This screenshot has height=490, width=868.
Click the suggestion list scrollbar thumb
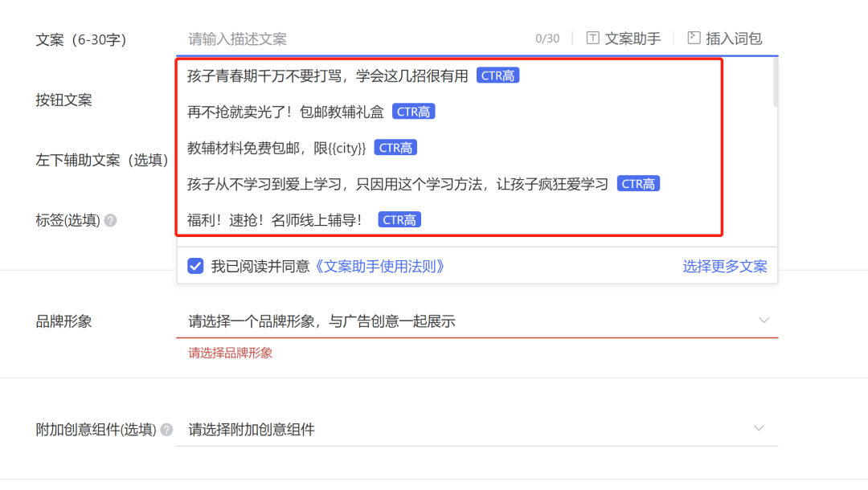(775, 82)
